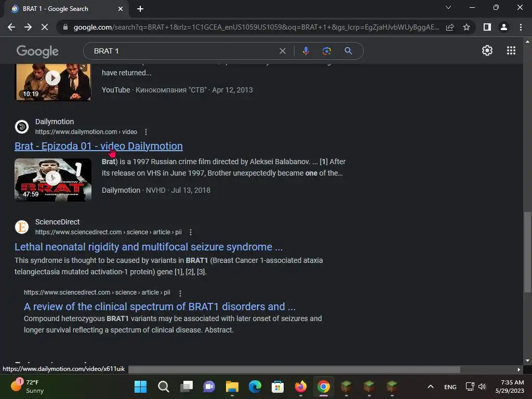Screen dimensions: 532x399
Task: Go back to previous page
Action: (11, 27)
